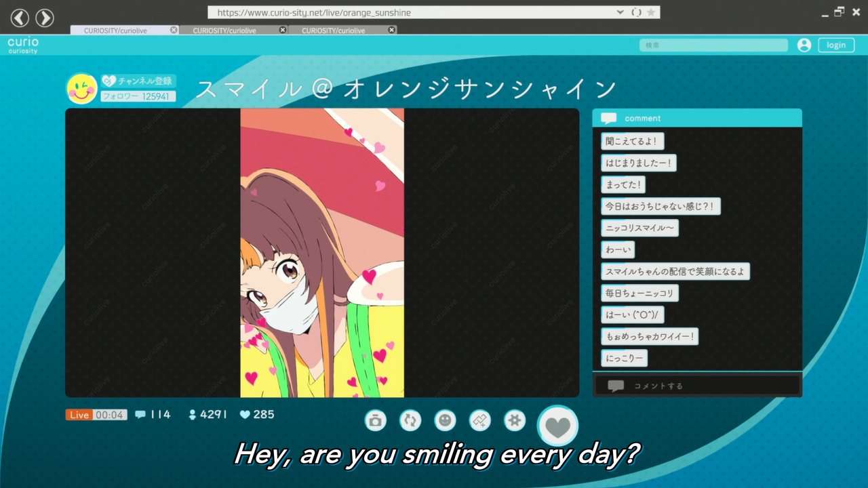Select the comment 今日はおうちじゃない感じ?!

click(660, 207)
